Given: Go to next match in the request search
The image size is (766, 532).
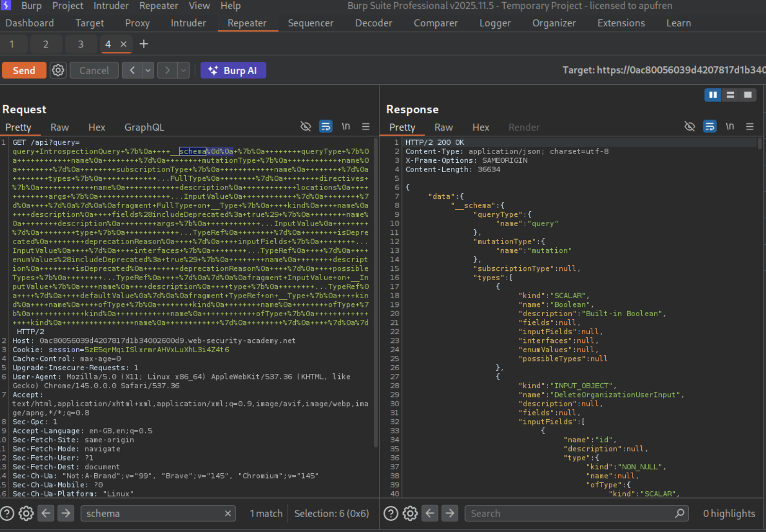Looking at the screenshot, I should point(65,513).
